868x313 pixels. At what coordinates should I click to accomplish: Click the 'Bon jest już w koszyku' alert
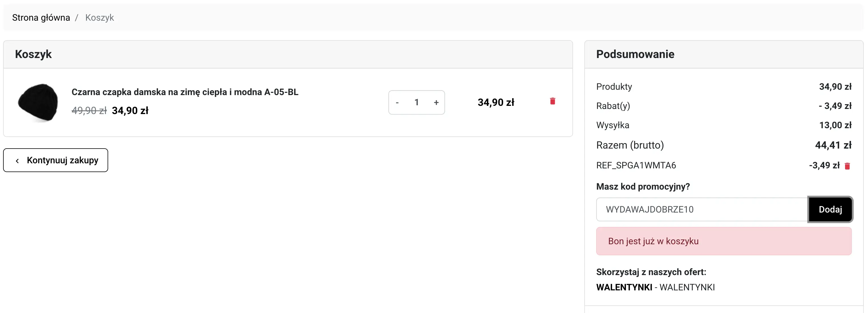point(723,241)
